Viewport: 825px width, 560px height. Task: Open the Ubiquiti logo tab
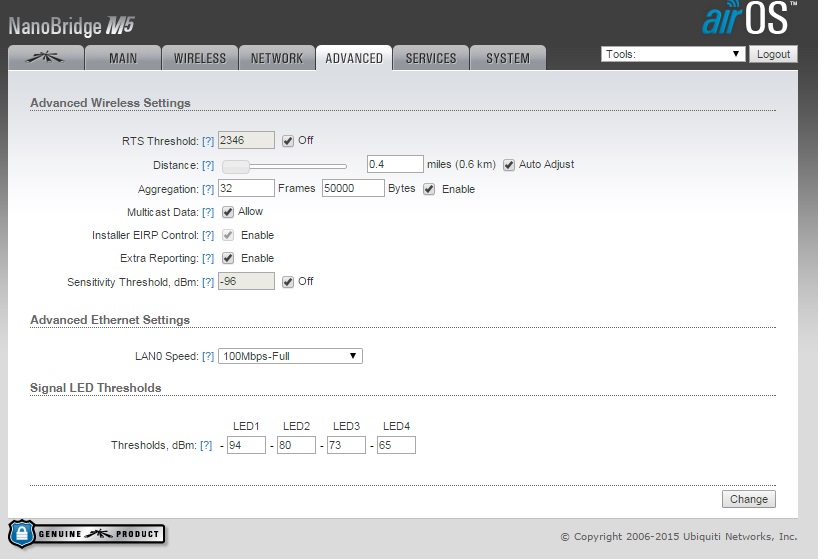(46, 58)
